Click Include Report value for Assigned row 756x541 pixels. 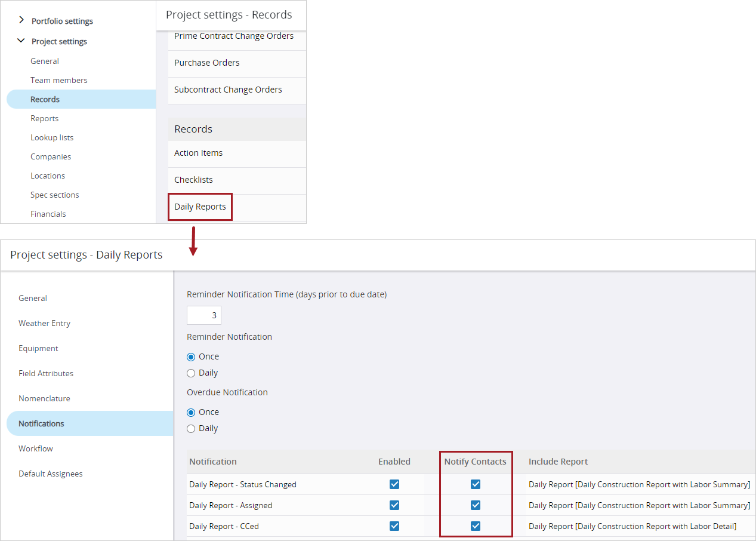[640, 505]
